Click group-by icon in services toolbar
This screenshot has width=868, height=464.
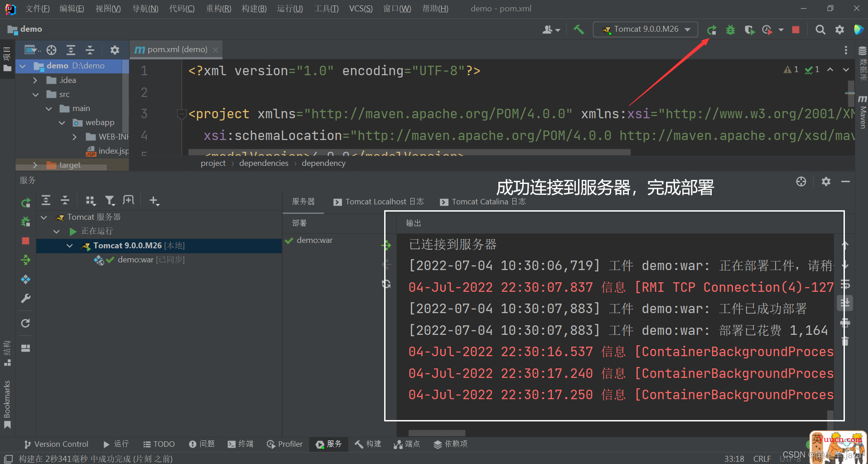91,200
